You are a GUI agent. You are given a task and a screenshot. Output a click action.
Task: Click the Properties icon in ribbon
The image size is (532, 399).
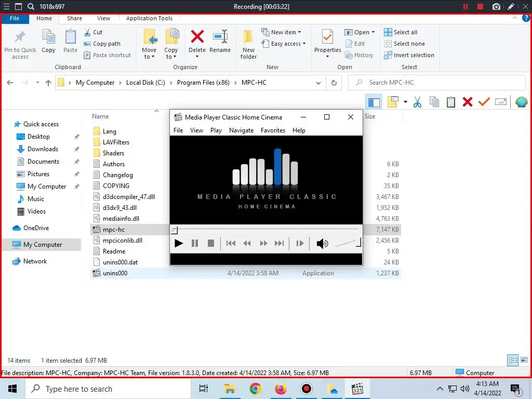[x=327, y=37]
